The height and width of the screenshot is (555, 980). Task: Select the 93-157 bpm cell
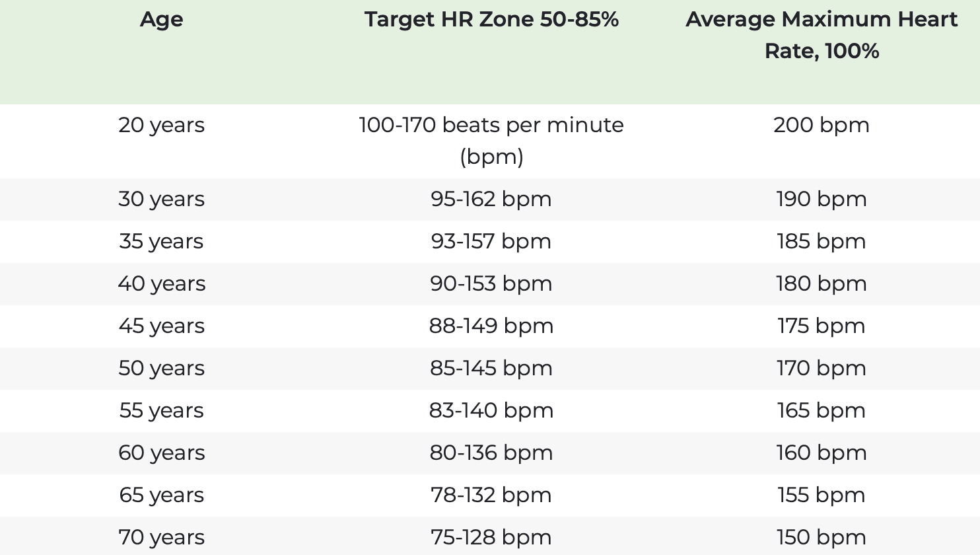tap(491, 241)
